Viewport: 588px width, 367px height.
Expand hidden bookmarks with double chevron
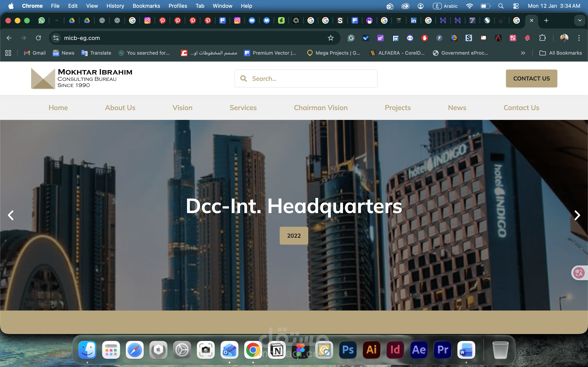pyautogui.click(x=523, y=53)
